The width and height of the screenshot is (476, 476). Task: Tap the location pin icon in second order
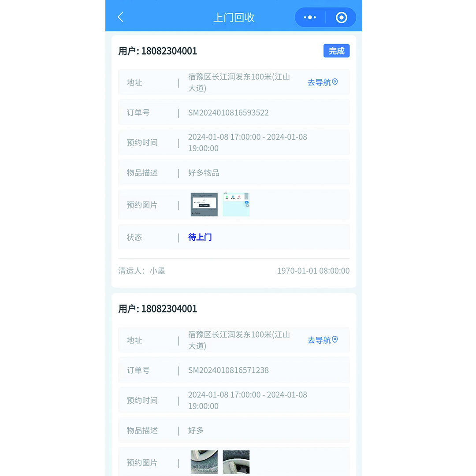[335, 340]
